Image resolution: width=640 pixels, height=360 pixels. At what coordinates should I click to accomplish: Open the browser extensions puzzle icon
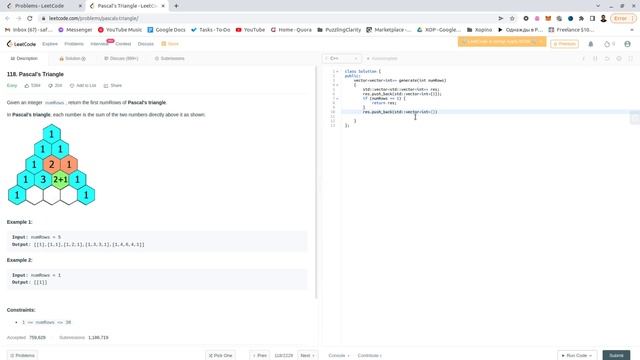pyautogui.click(x=581, y=18)
